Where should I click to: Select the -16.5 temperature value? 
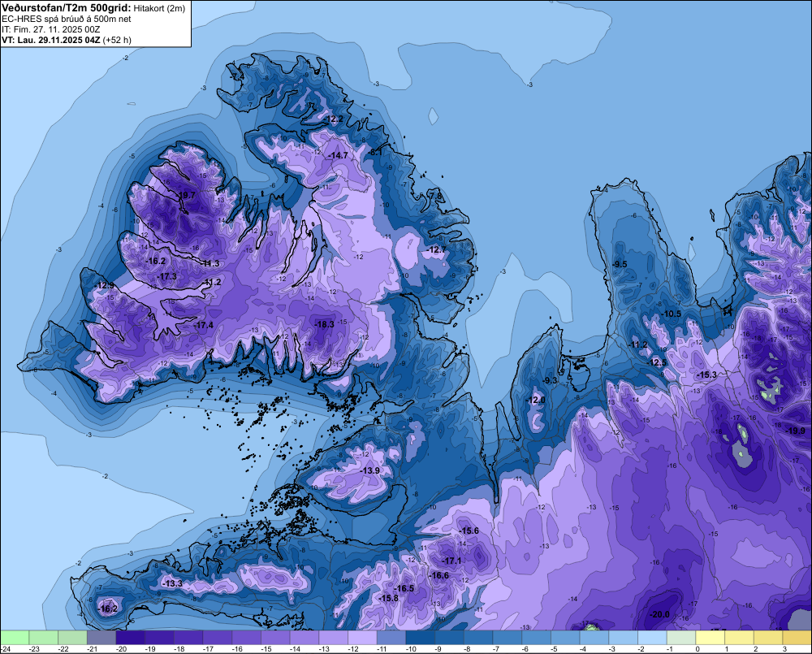point(404,589)
